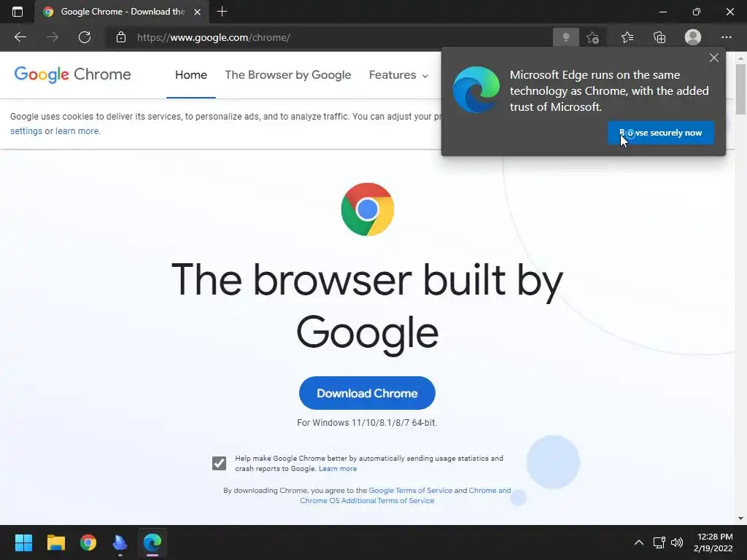Open The Browser by Google page
Viewport: 747px width, 560px height.
tap(287, 75)
